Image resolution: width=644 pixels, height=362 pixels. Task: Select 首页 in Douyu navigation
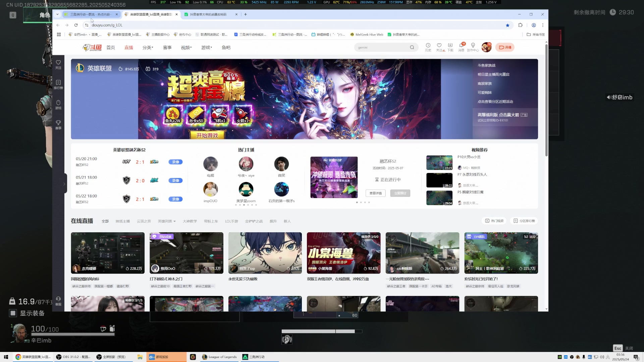(x=111, y=48)
